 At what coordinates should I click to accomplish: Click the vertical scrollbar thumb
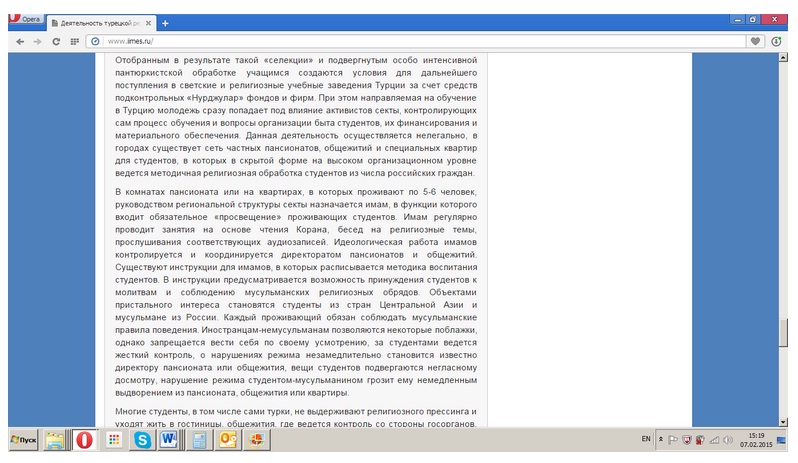pyautogui.click(x=783, y=333)
